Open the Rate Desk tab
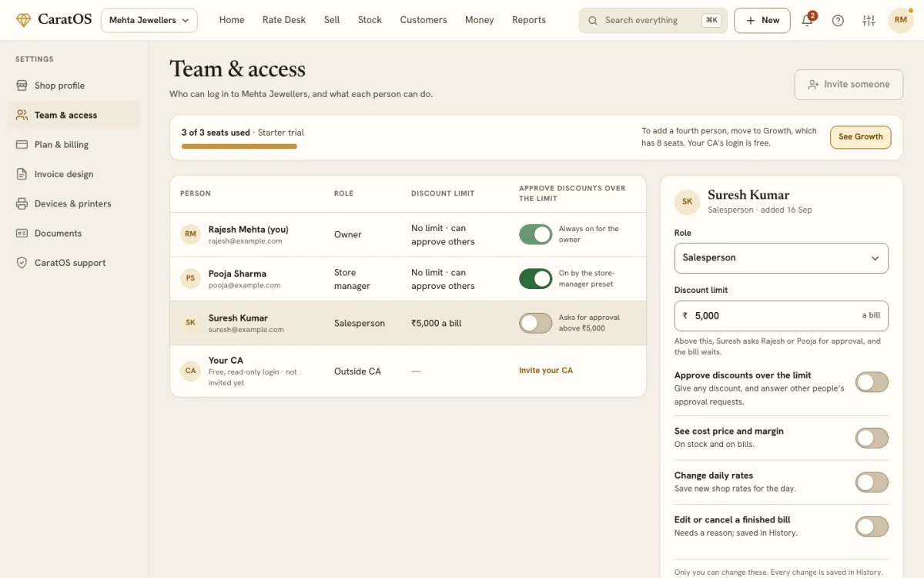 click(284, 20)
